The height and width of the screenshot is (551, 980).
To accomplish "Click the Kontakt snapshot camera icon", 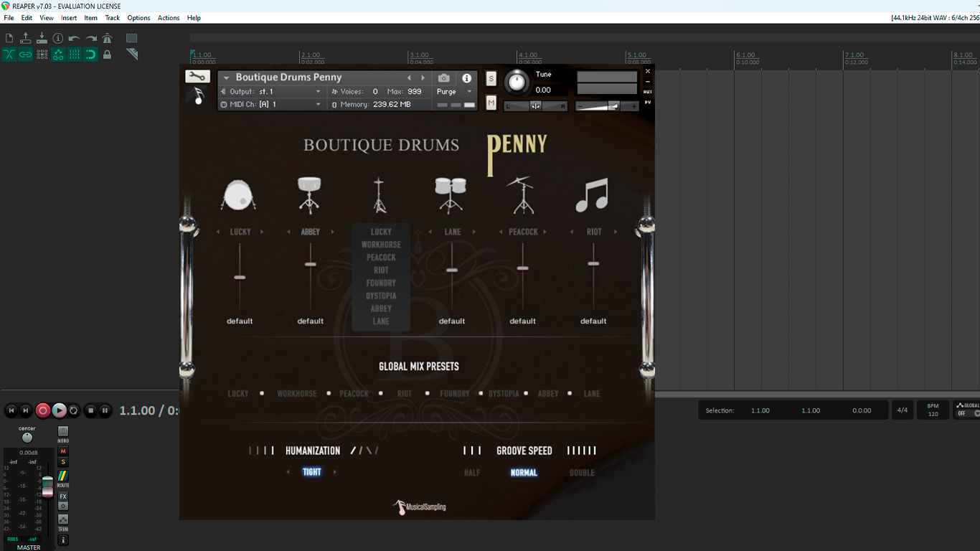I will pos(444,78).
